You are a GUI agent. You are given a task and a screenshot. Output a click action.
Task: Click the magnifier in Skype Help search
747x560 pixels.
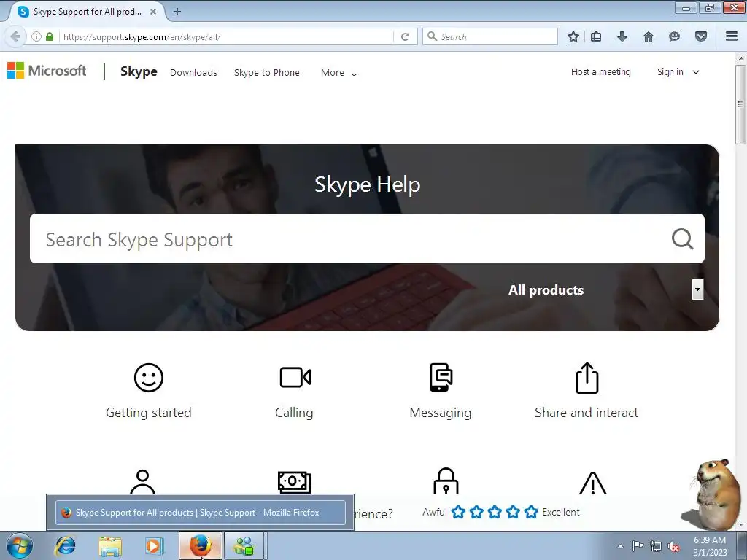(x=682, y=238)
